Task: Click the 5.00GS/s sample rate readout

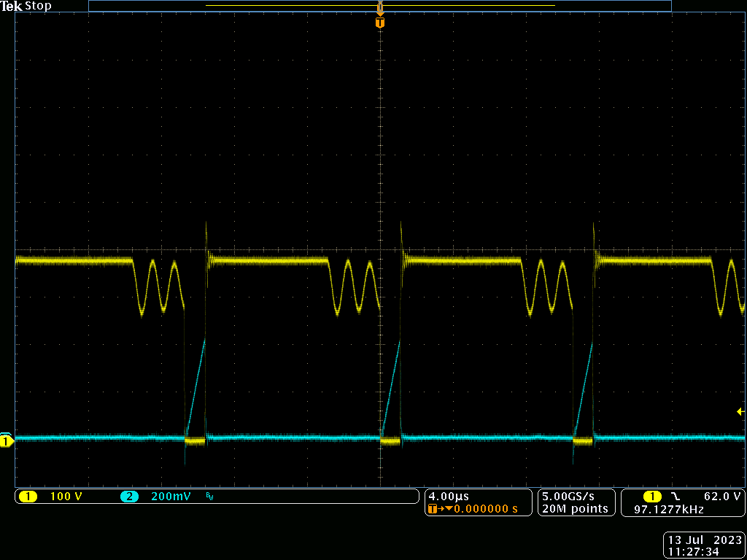Action: 569,496
